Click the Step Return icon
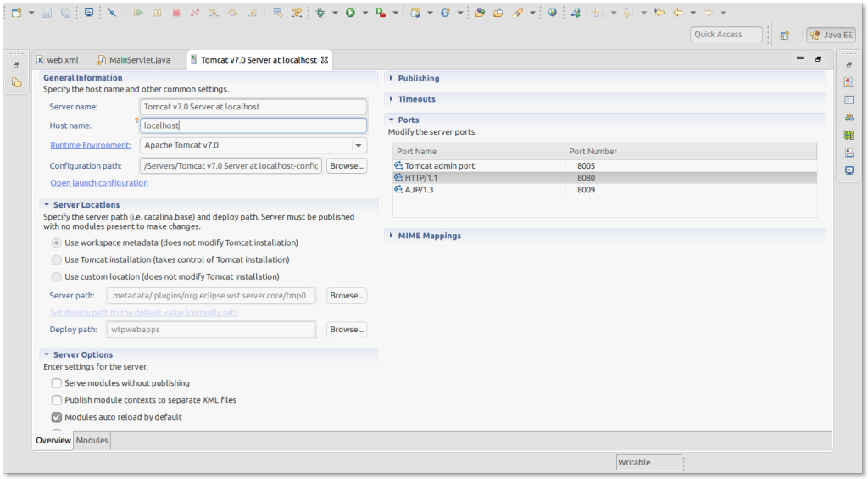Viewport: 868px width, 479px height. (x=252, y=13)
